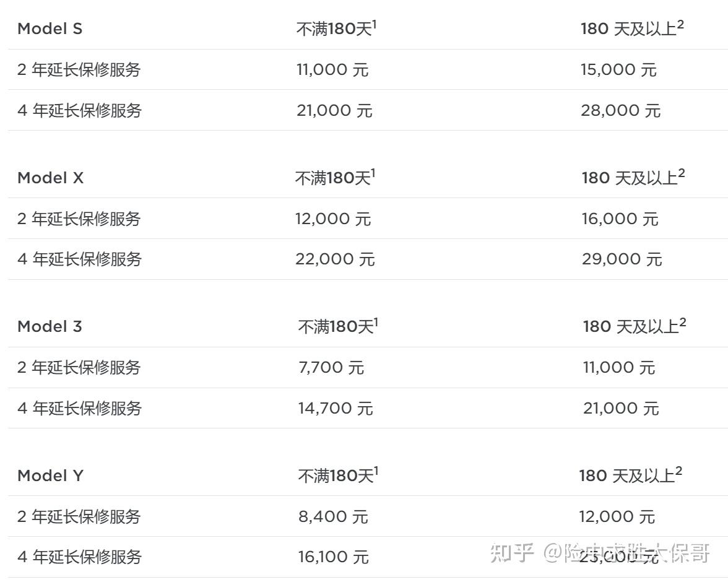Select Model Y's 4 年延长保修服务 row label
This screenshot has height=582, width=728.
[79, 557]
